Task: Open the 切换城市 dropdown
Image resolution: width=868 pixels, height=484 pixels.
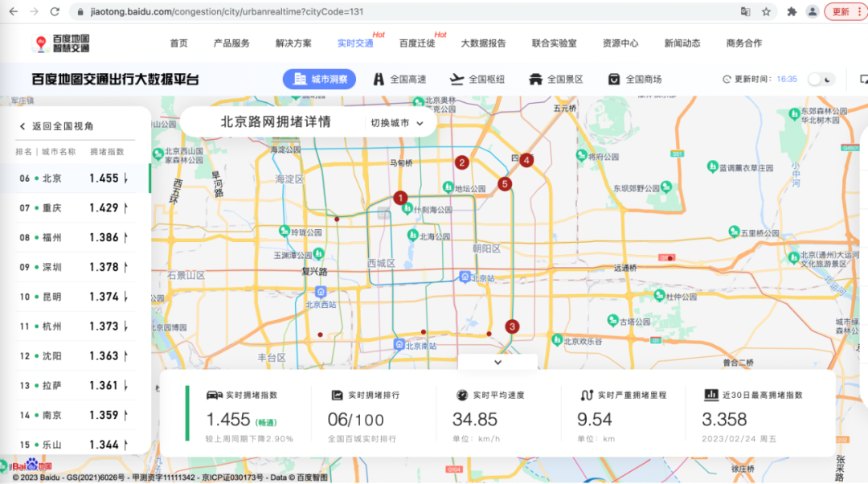Action: [397, 123]
